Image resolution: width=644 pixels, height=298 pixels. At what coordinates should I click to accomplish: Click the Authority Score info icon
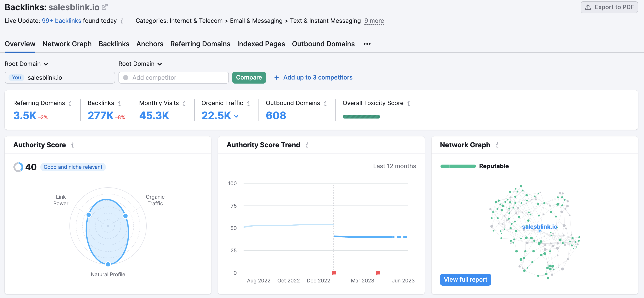(x=72, y=145)
